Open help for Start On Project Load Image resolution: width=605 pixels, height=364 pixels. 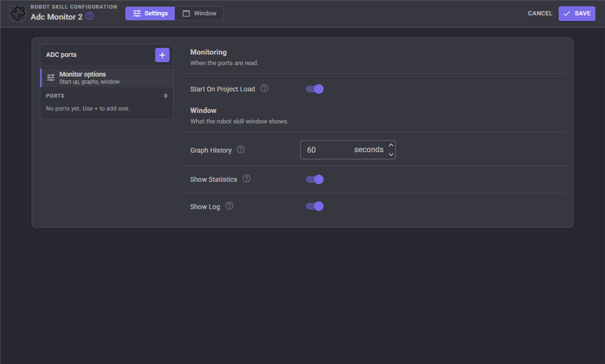[x=264, y=89]
